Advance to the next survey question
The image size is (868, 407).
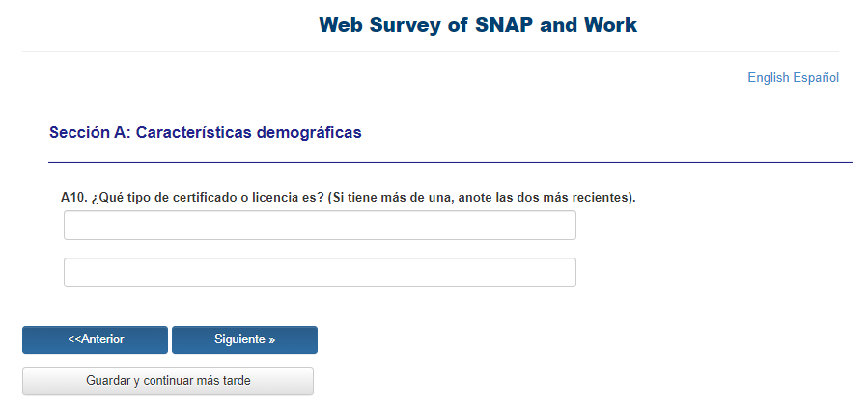click(244, 339)
